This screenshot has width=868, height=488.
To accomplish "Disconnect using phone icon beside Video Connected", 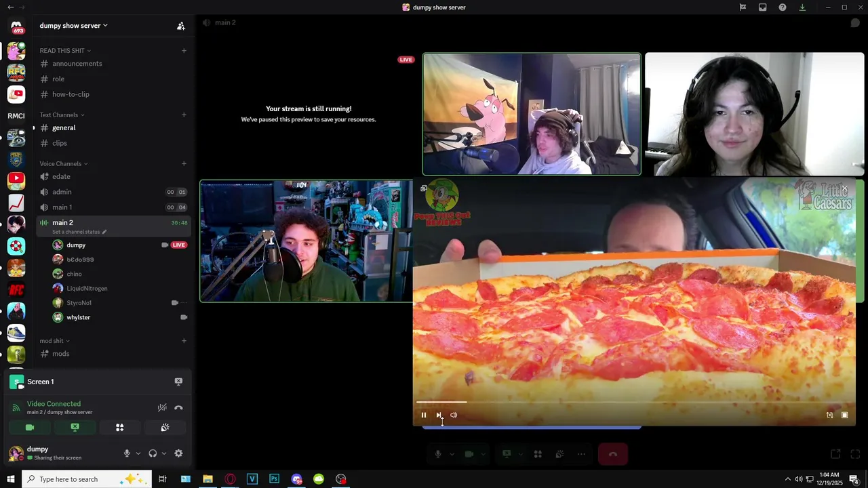I will [178, 407].
